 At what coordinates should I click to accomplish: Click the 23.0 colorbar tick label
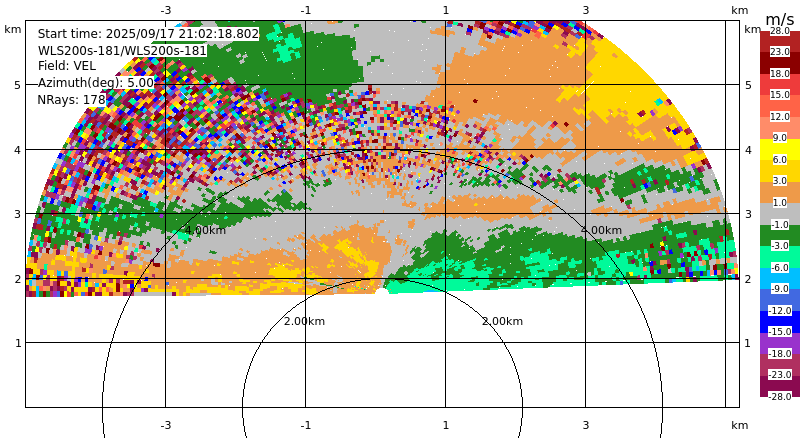[x=780, y=52]
